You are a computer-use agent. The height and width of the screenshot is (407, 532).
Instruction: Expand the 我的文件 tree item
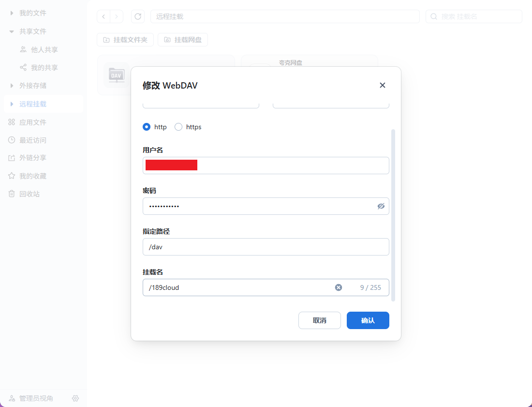pyautogui.click(x=12, y=13)
